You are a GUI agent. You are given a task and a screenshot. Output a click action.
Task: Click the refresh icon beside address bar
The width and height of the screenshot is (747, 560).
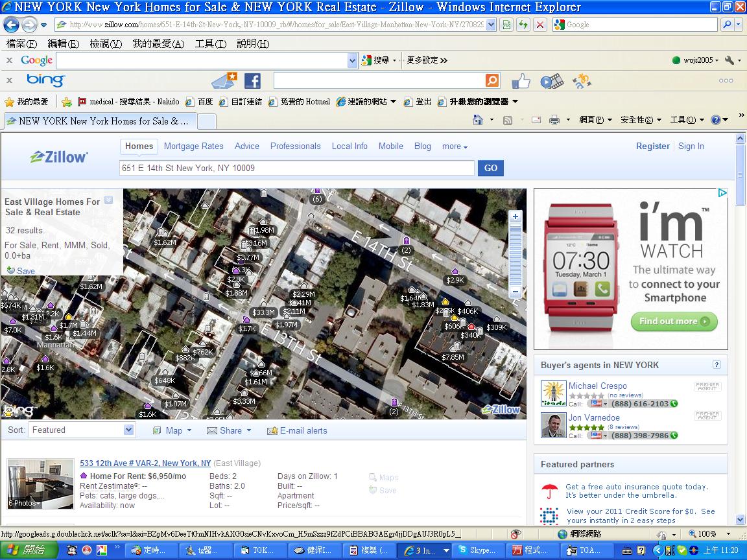(x=523, y=25)
